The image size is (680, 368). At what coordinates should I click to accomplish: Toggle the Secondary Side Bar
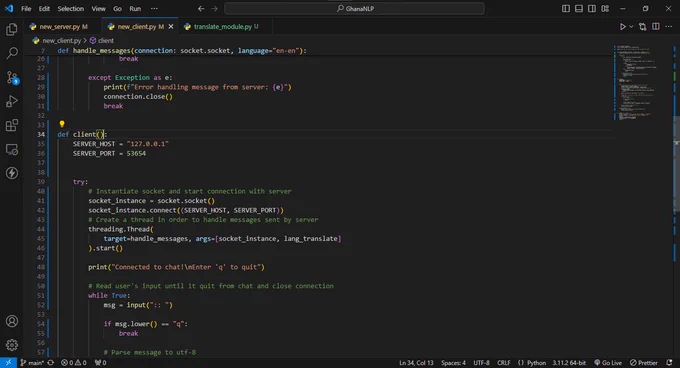pyautogui.click(x=592, y=8)
